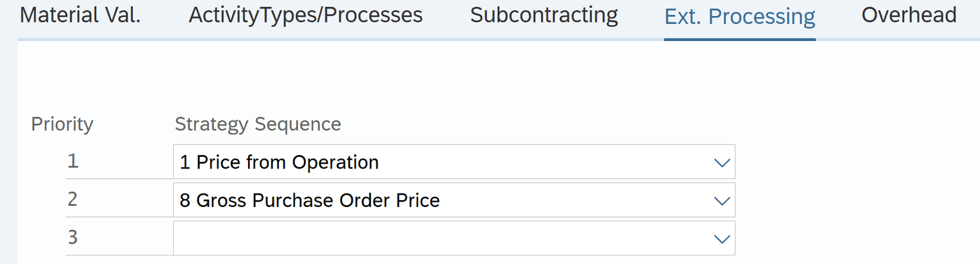Switch to the Material Val. tab

coord(80,15)
